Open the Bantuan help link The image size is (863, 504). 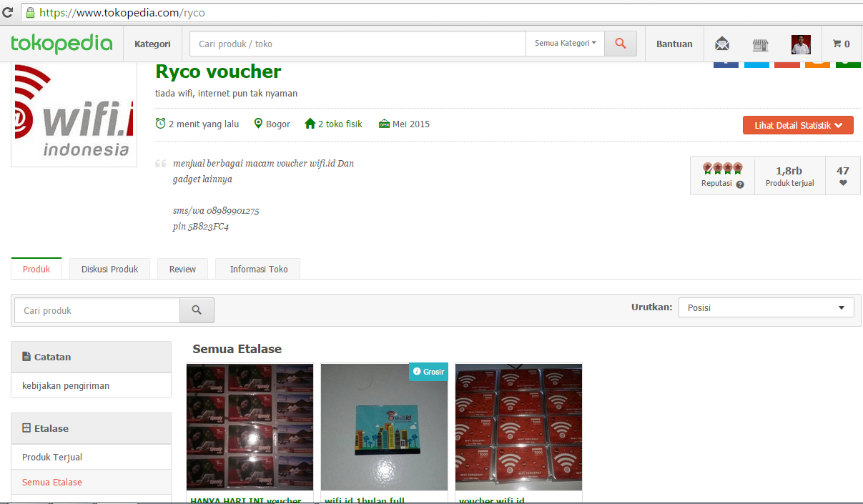(x=674, y=44)
